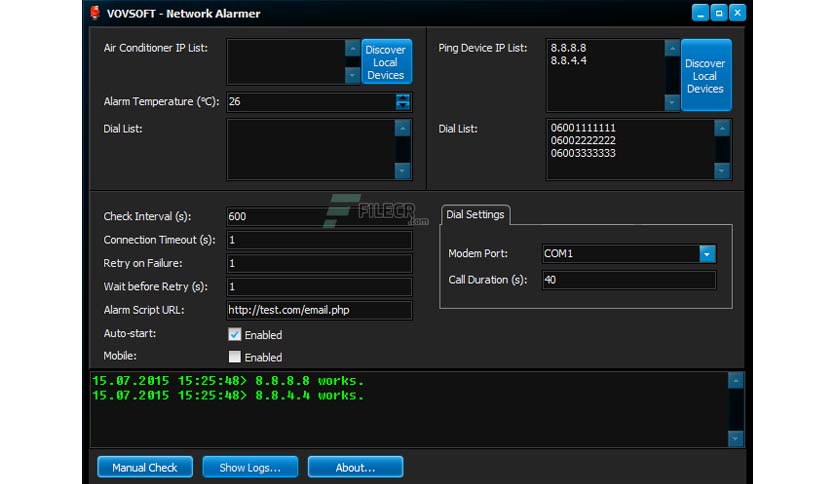Screen dimensions: 836x484
Task: Open the About... dialog
Action: click(x=355, y=467)
